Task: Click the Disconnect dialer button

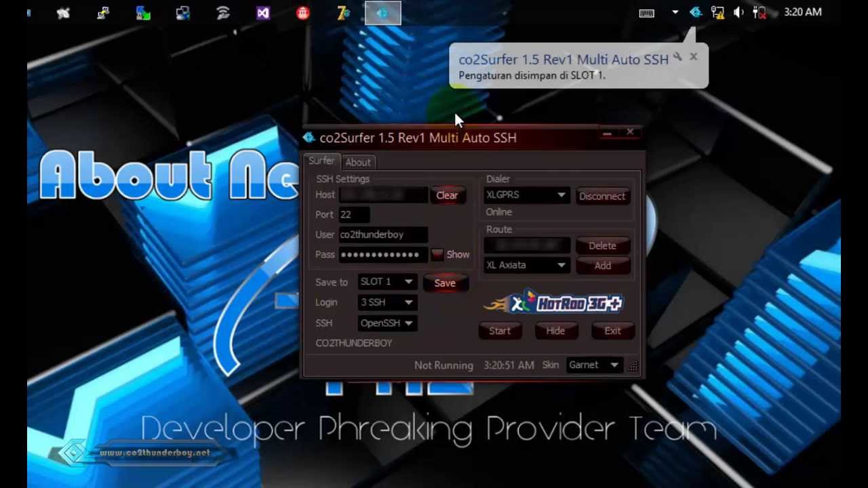Action: [602, 196]
